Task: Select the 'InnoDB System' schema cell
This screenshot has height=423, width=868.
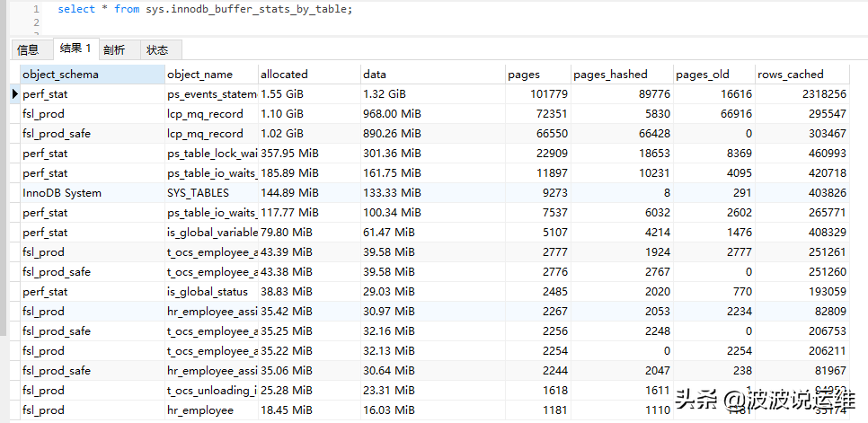Action: click(93, 193)
